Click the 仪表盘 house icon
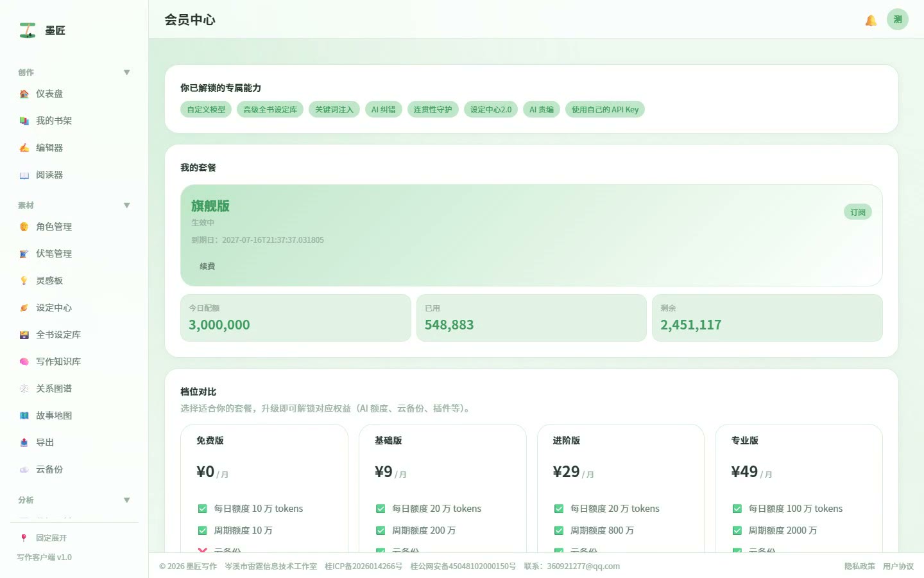924x578 pixels. 24,94
